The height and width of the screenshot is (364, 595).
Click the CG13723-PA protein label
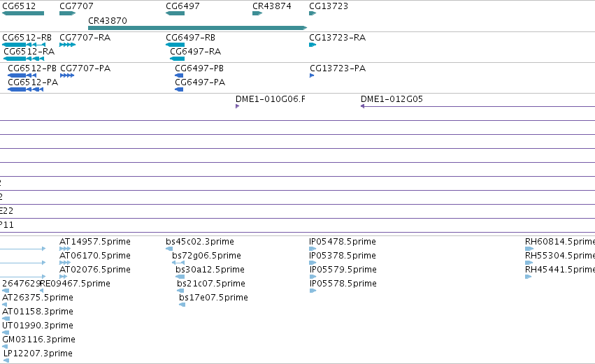coord(338,68)
